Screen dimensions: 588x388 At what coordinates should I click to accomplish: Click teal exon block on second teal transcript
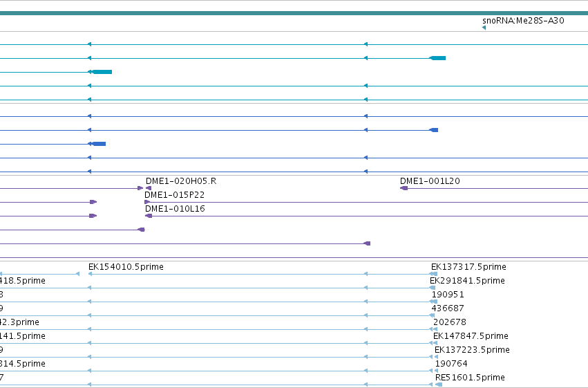click(x=437, y=58)
